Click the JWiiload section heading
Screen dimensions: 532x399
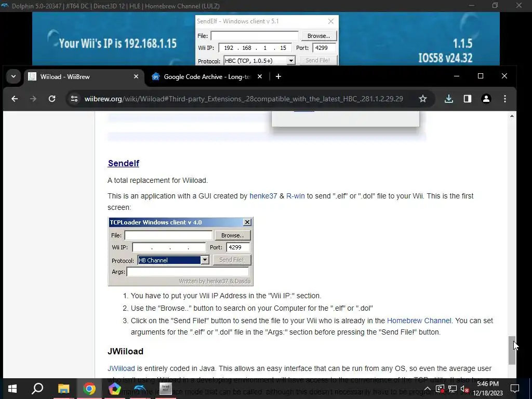125,351
